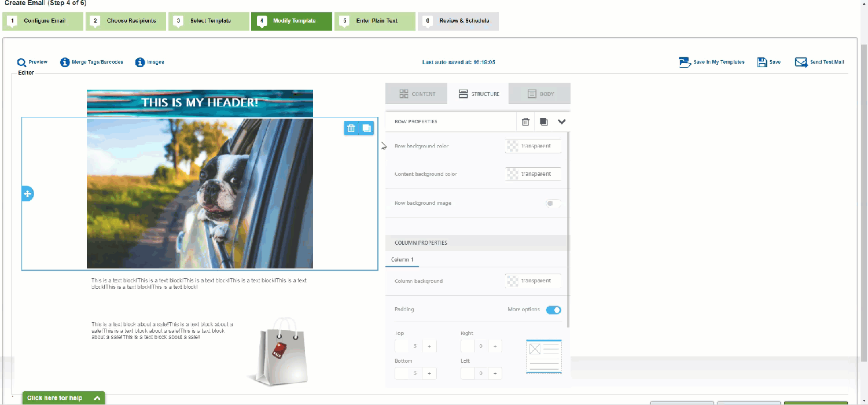Viewport: 868px width, 405px height.
Task: Click trash icon in Row Properties header
Action: click(525, 122)
